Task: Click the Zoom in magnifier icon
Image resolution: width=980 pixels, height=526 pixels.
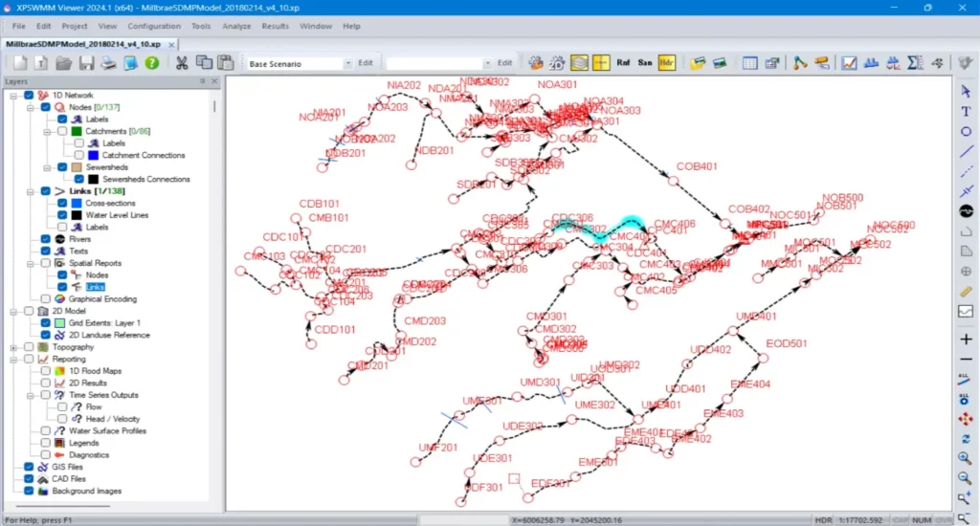Action: [965, 458]
